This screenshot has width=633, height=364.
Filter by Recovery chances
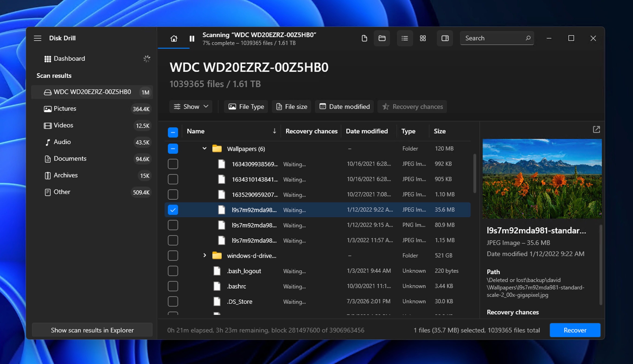tap(412, 107)
